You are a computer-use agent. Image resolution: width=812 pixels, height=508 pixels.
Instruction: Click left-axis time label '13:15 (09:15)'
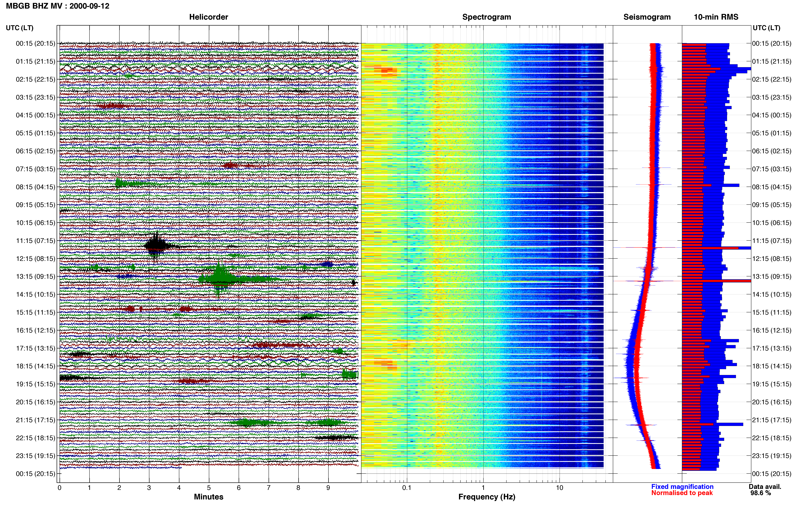pos(35,277)
